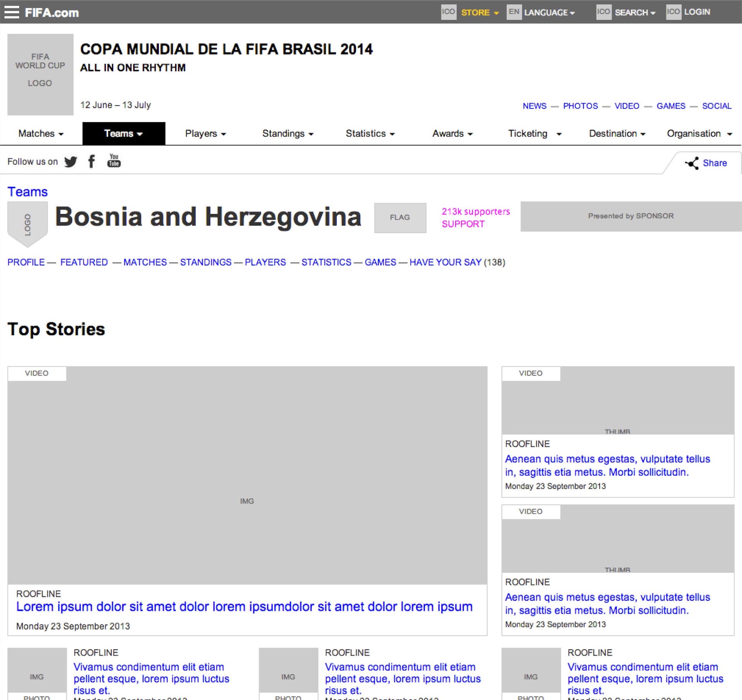The height and width of the screenshot is (700, 742).
Task: Click the Store ICO icon
Action: point(449,12)
